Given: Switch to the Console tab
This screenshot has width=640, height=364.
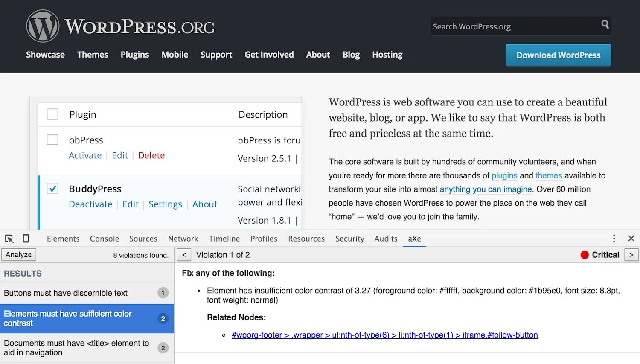Looking at the screenshot, I should coord(104,238).
